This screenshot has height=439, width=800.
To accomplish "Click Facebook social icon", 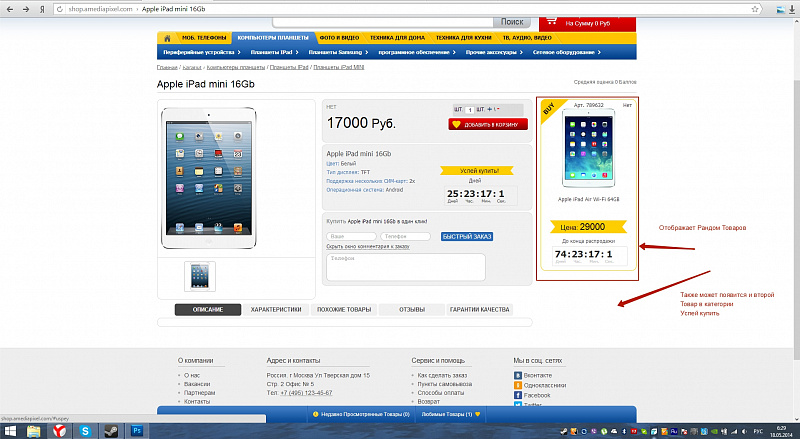I will (518, 395).
